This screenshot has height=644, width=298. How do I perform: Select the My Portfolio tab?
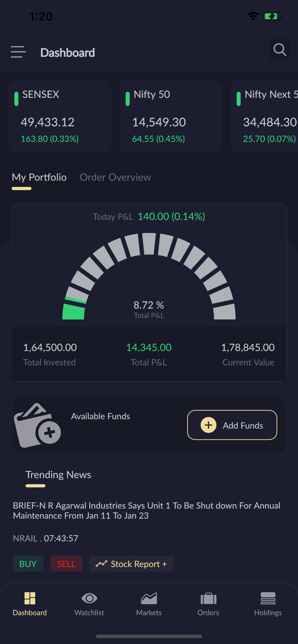click(39, 177)
